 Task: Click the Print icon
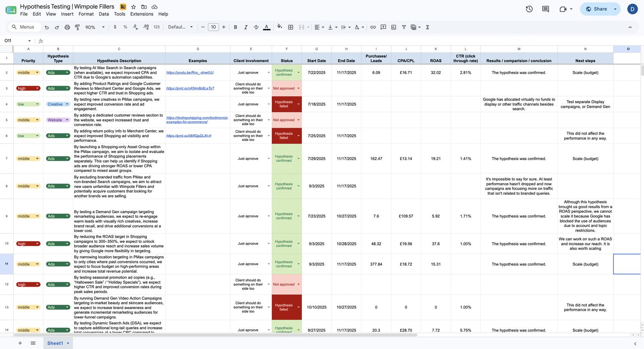(x=67, y=27)
